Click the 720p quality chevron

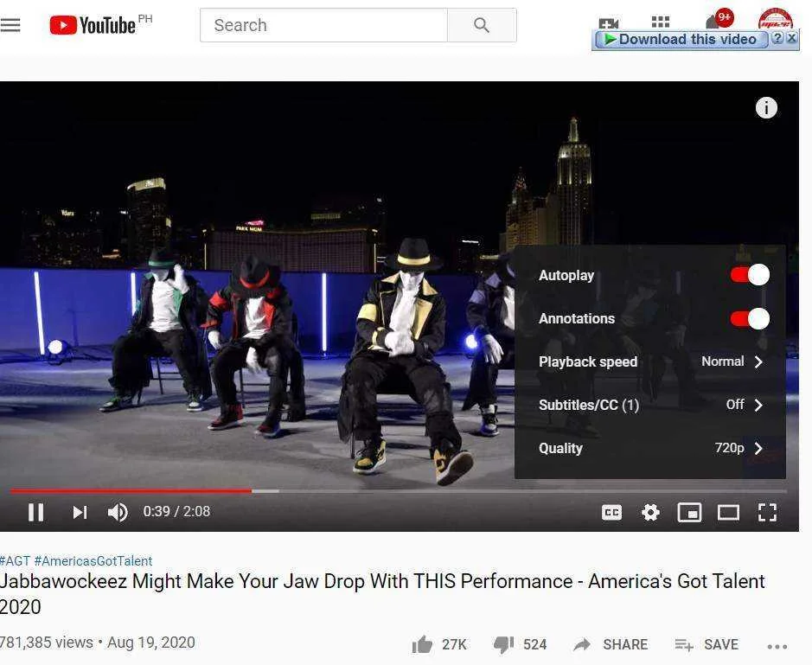click(x=758, y=448)
